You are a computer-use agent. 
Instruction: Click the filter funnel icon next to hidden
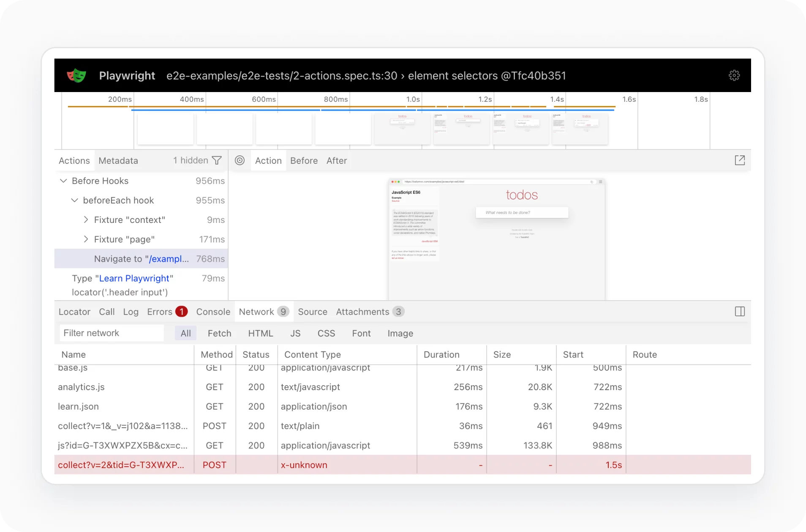point(217,160)
